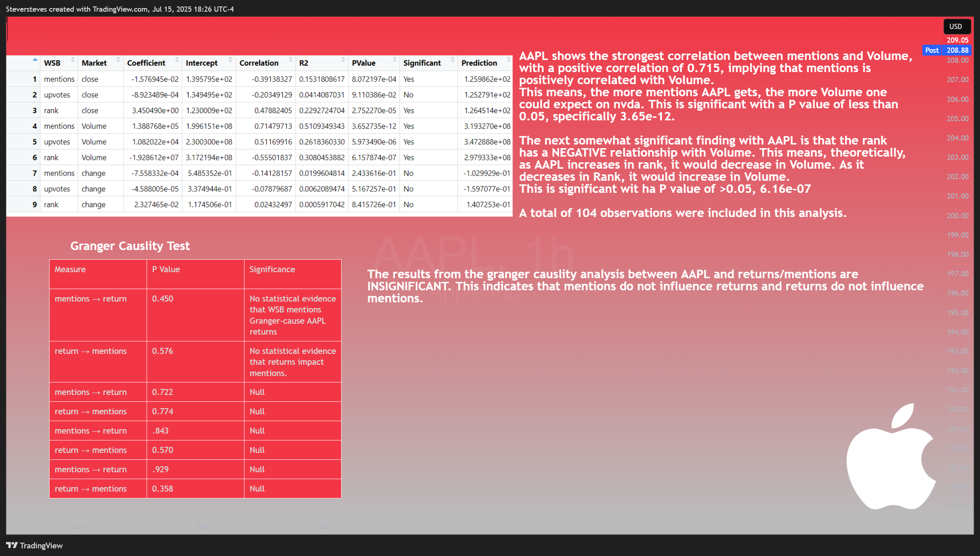
Task: Select the 209.05 price label
Action: click(957, 40)
